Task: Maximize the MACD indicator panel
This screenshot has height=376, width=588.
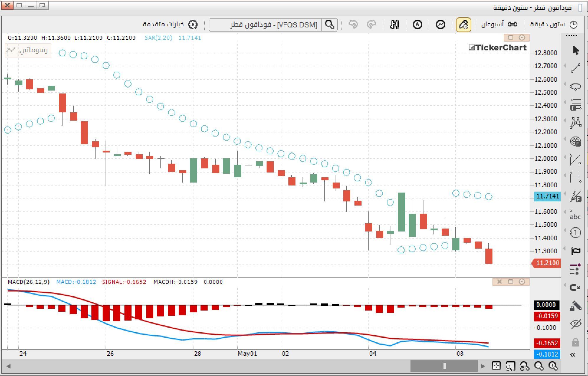Action: 511,282
